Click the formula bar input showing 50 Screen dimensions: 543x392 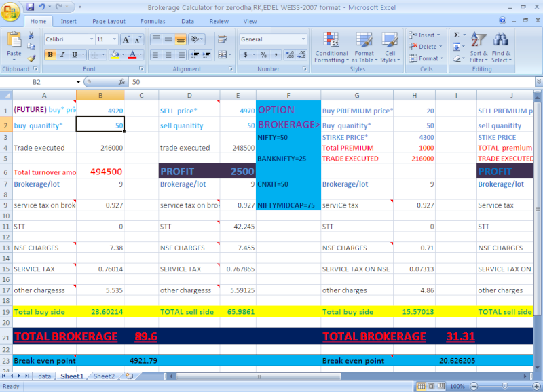pos(332,82)
